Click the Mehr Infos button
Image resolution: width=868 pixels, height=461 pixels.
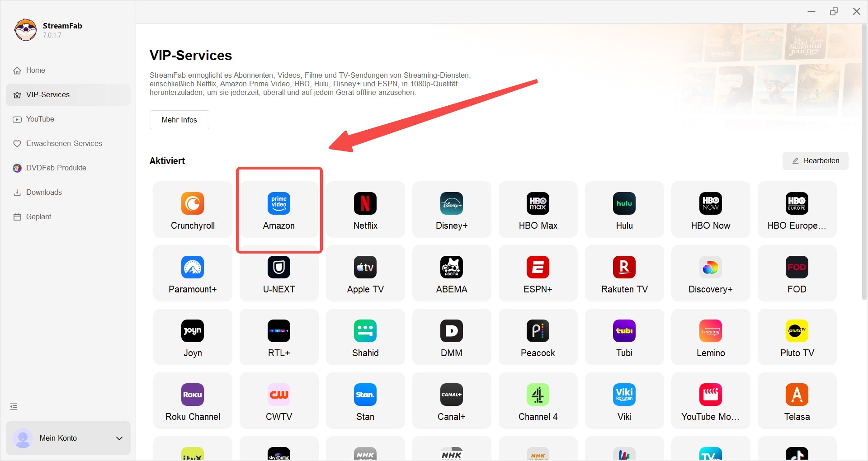click(x=179, y=119)
